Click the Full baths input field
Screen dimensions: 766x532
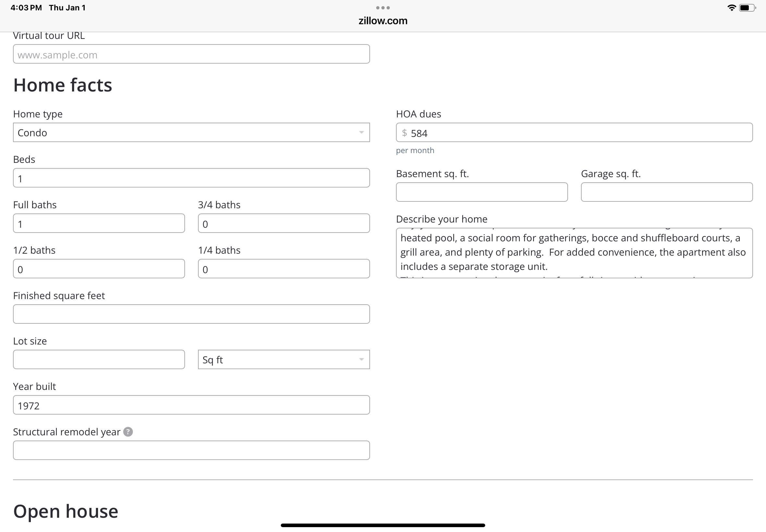click(x=99, y=223)
